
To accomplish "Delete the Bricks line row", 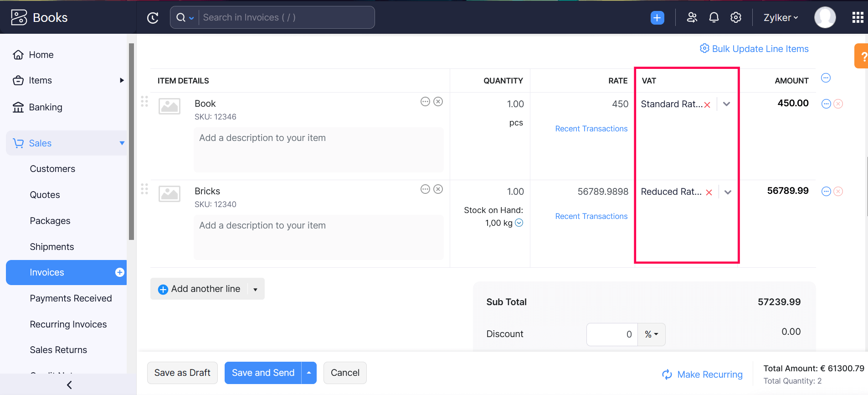I will pos(838,192).
